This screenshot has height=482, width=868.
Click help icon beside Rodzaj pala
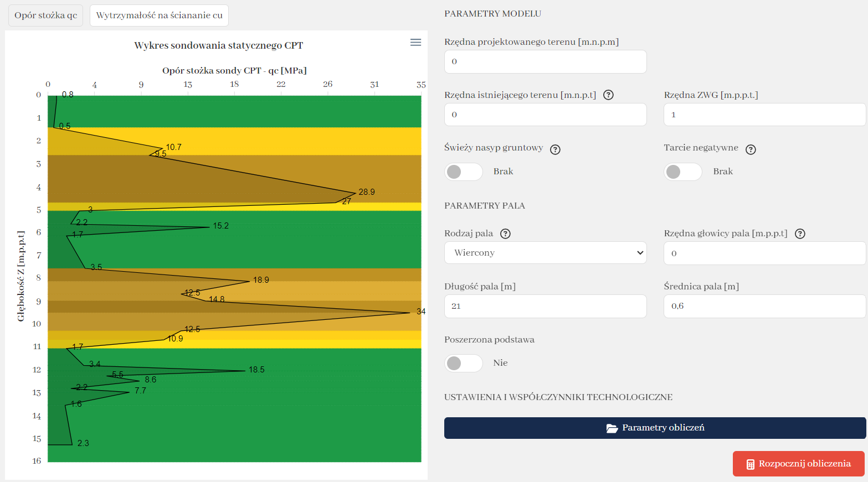(x=505, y=234)
